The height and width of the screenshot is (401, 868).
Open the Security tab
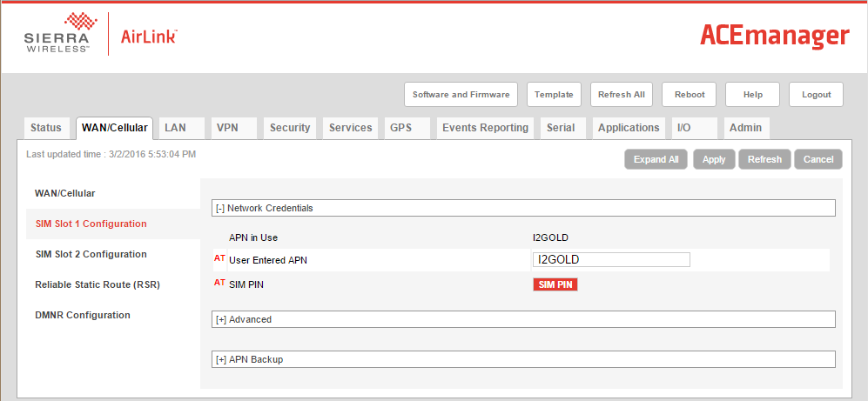[290, 128]
